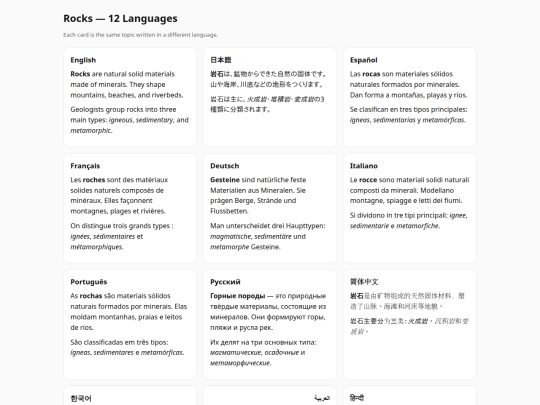Select the "Español" card heading
540x405 pixels.
coord(364,60)
